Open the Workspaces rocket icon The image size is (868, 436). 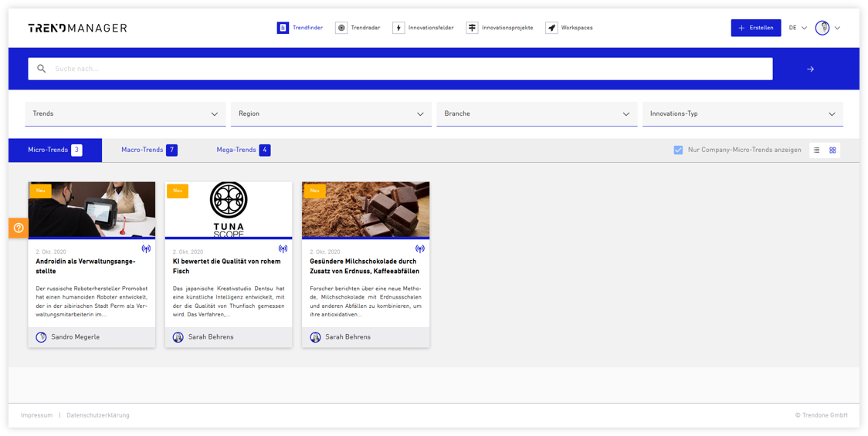(551, 28)
